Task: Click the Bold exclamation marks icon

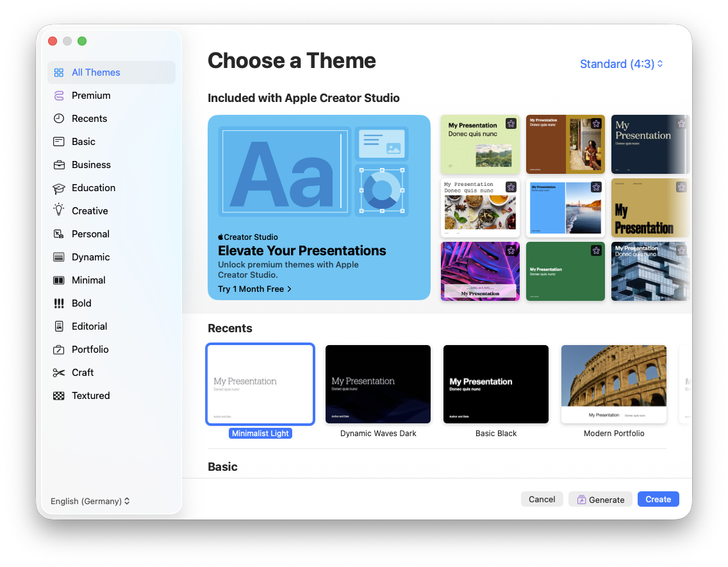Action: [x=58, y=303]
